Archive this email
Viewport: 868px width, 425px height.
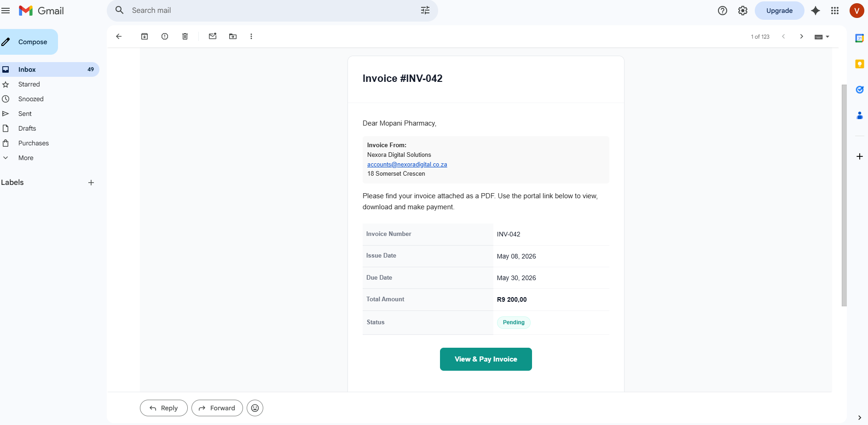[145, 36]
